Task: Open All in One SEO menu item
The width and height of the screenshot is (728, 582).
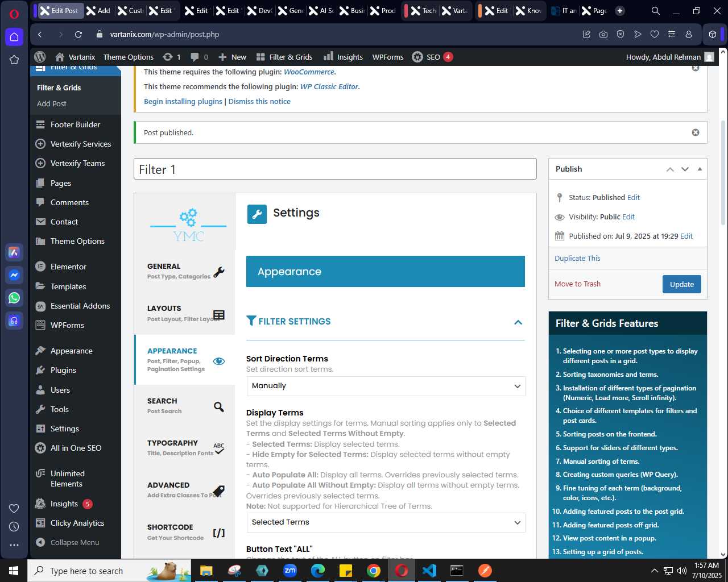Action: [75, 448]
